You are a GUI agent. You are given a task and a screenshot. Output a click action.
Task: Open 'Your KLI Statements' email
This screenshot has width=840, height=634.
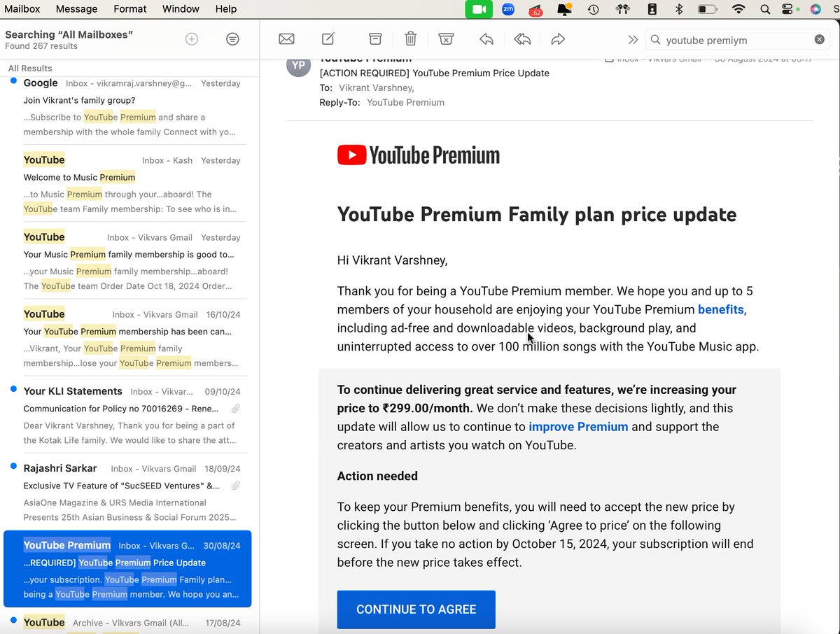129,415
